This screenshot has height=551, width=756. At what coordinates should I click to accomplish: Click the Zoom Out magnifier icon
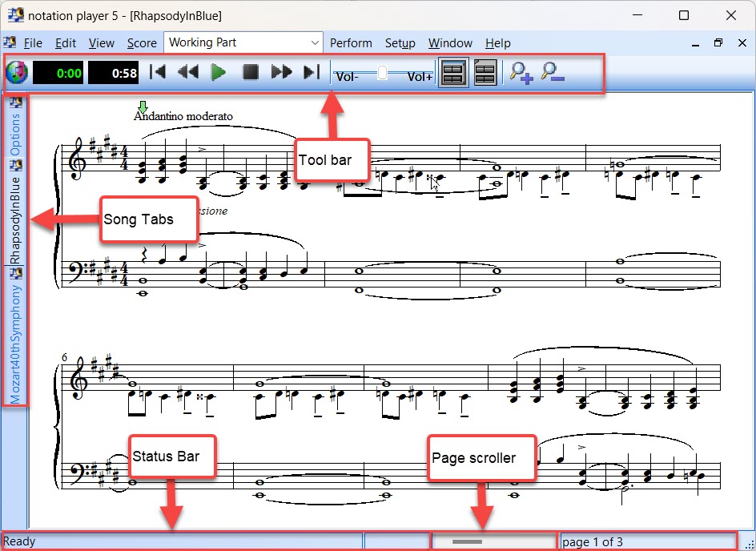(x=553, y=73)
